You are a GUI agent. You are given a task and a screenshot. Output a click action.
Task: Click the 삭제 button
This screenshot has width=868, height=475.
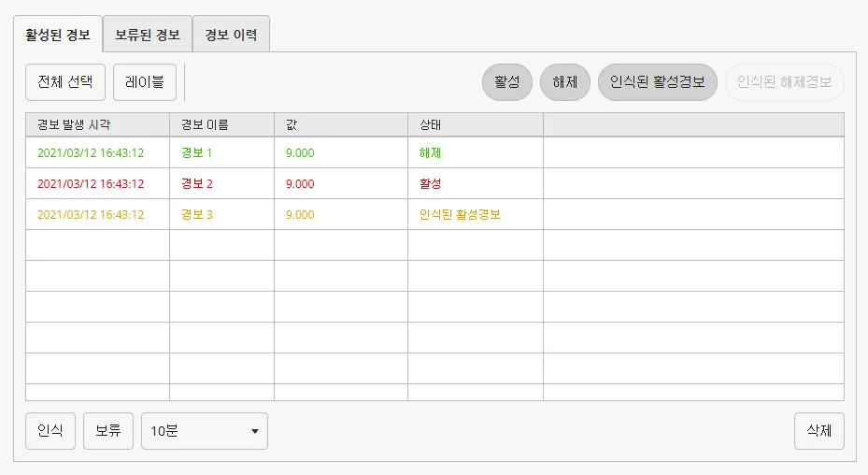(818, 431)
